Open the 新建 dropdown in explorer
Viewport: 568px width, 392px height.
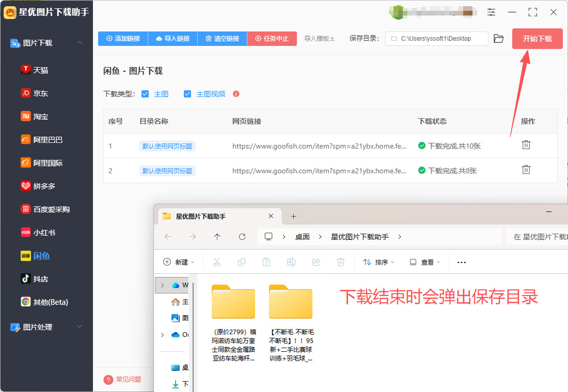[x=179, y=262]
